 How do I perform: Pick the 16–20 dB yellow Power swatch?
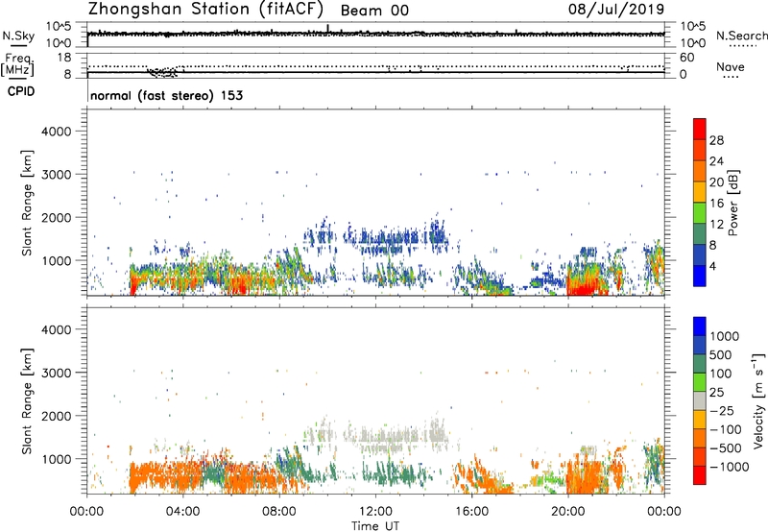(700, 192)
